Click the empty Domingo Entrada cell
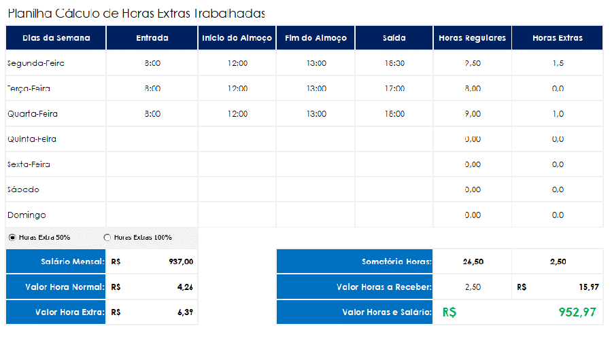 click(x=152, y=215)
